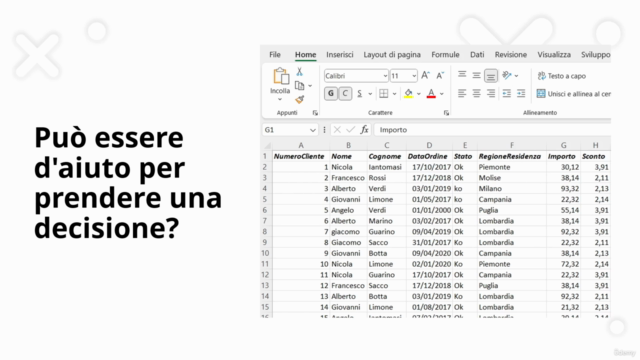
Task: Select row 8 header
Action: [x=264, y=232]
